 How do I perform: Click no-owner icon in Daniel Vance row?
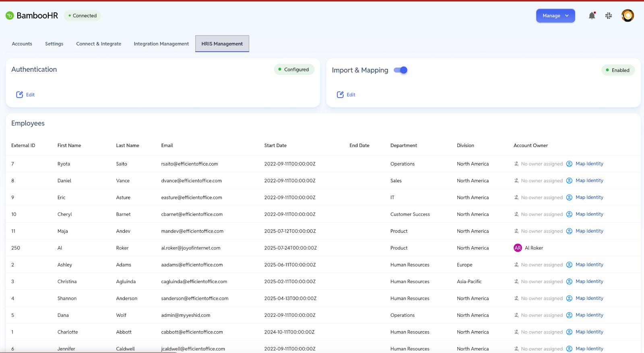pos(516,181)
